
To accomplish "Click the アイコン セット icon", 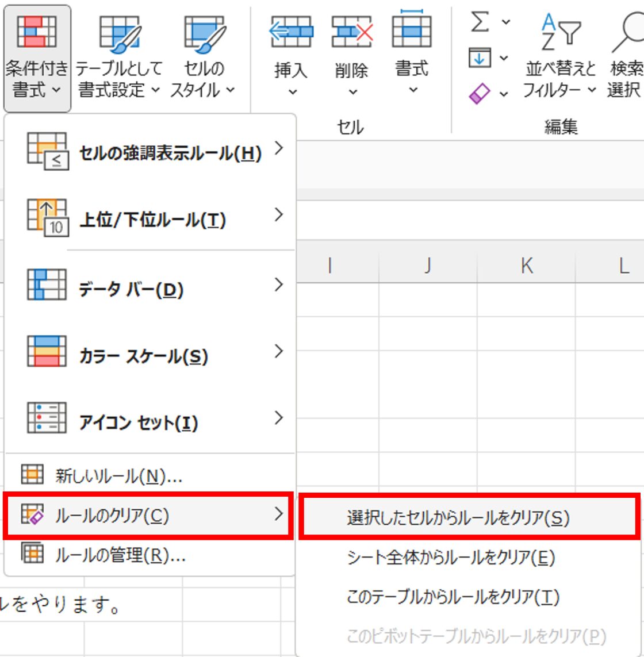I will point(47,418).
